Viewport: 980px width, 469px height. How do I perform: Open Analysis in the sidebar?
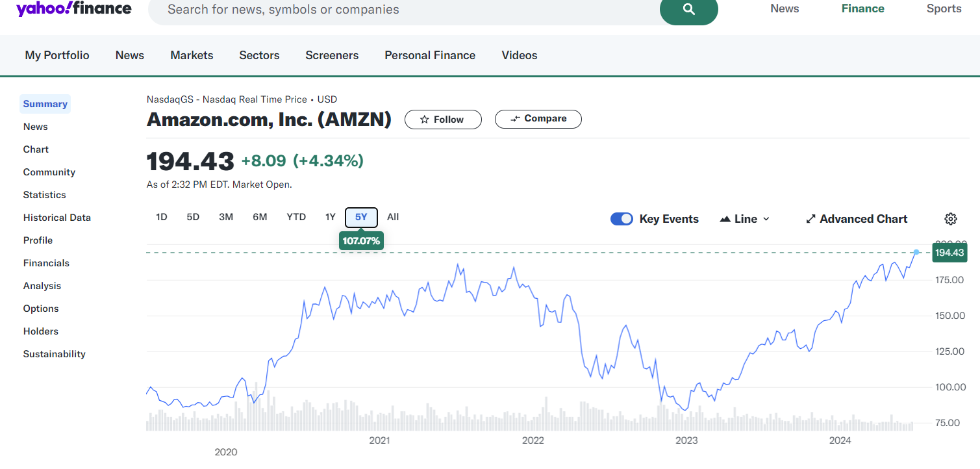point(42,286)
